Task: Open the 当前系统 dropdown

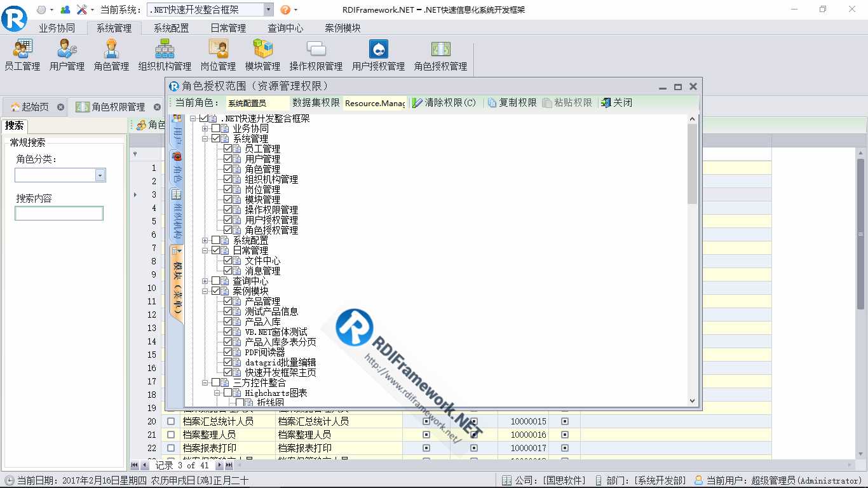Action: point(268,10)
